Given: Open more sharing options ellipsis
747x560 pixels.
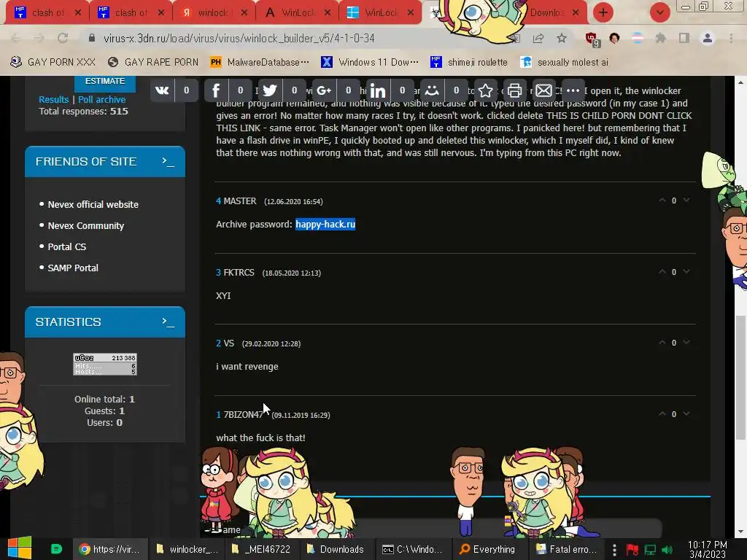Looking at the screenshot, I should pyautogui.click(x=573, y=90).
